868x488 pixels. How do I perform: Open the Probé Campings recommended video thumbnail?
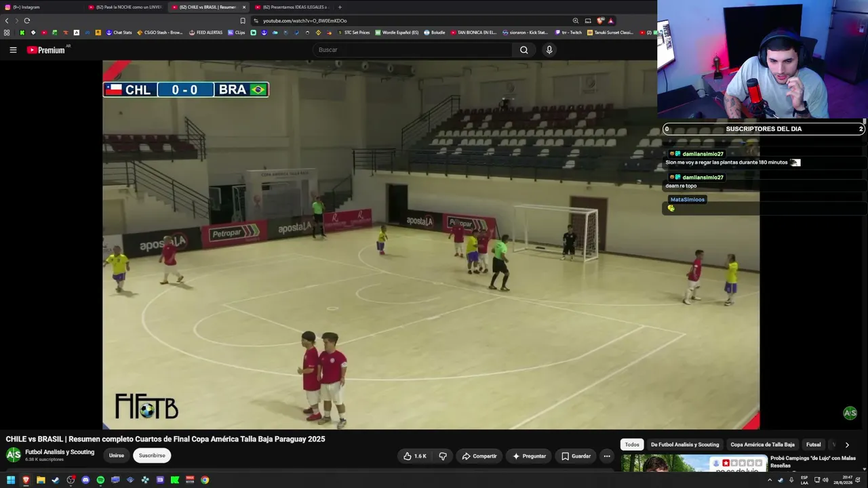tap(694, 463)
